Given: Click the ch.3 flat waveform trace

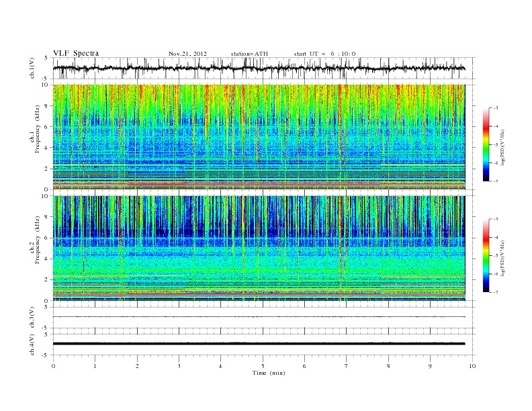Looking at the screenshot, I should click(259, 317).
